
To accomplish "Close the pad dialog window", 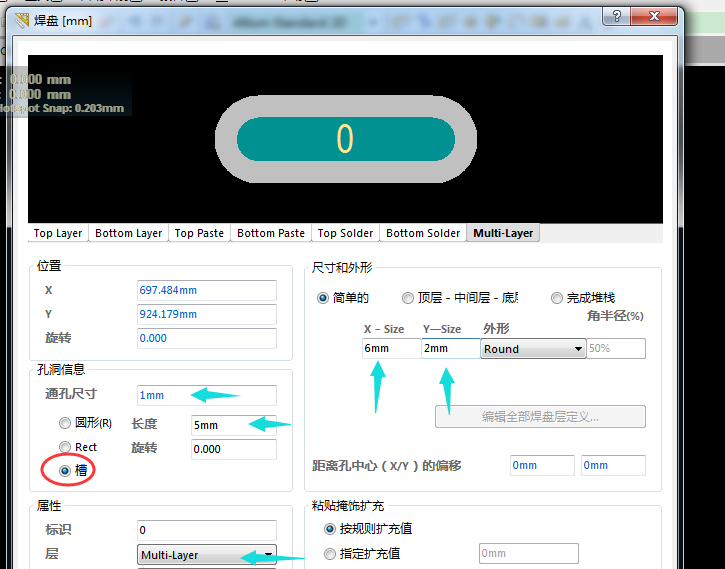I will tap(654, 17).
